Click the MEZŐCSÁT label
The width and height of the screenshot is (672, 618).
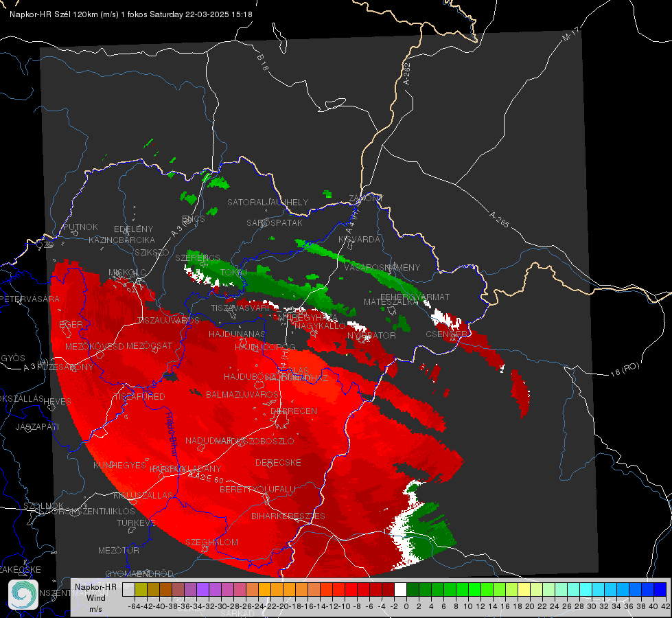[149, 345]
